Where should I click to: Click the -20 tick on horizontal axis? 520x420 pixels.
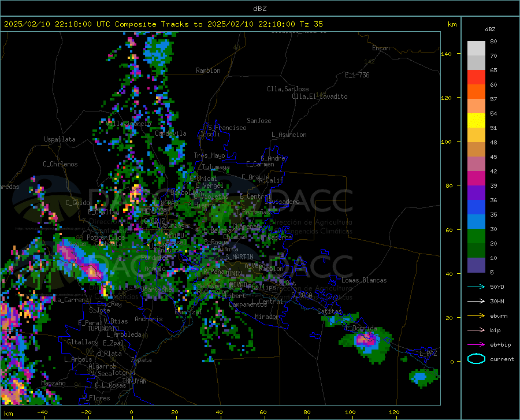[x=86, y=412]
